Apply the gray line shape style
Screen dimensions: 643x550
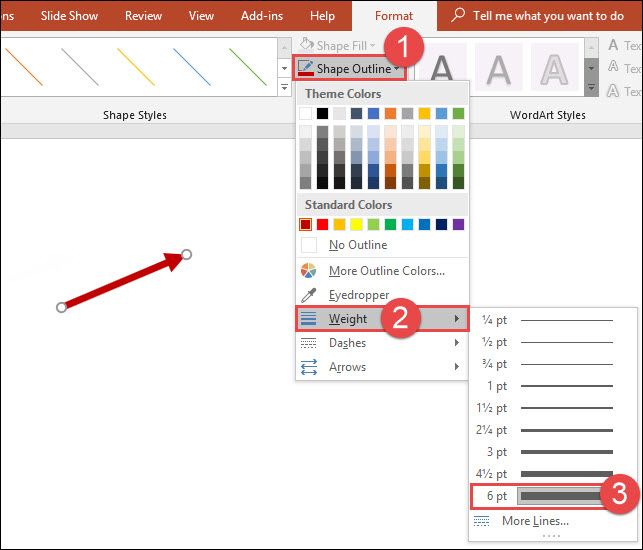pyautogui.click(x=80, y=67)
